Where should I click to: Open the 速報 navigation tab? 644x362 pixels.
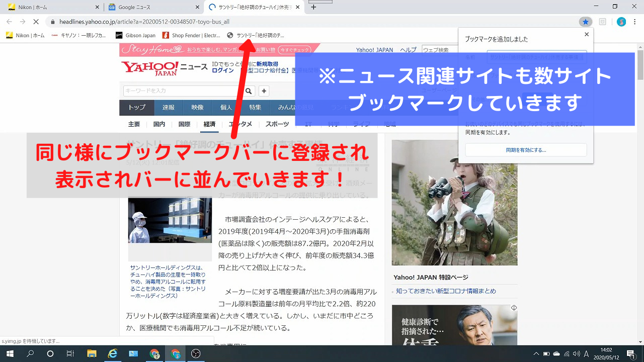168,108
